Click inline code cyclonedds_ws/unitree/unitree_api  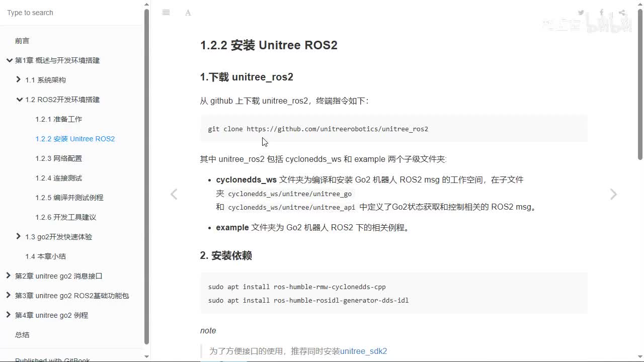click(x=291, y=207)
